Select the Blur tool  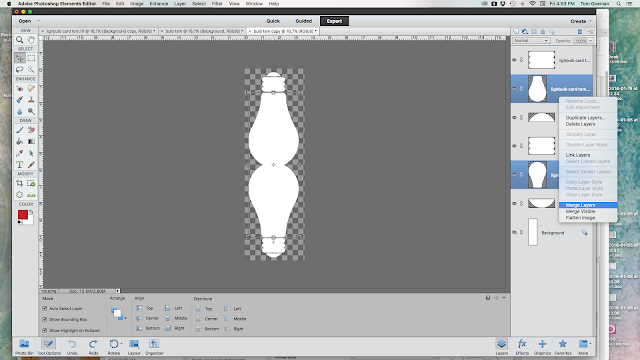tap(19, 111)
